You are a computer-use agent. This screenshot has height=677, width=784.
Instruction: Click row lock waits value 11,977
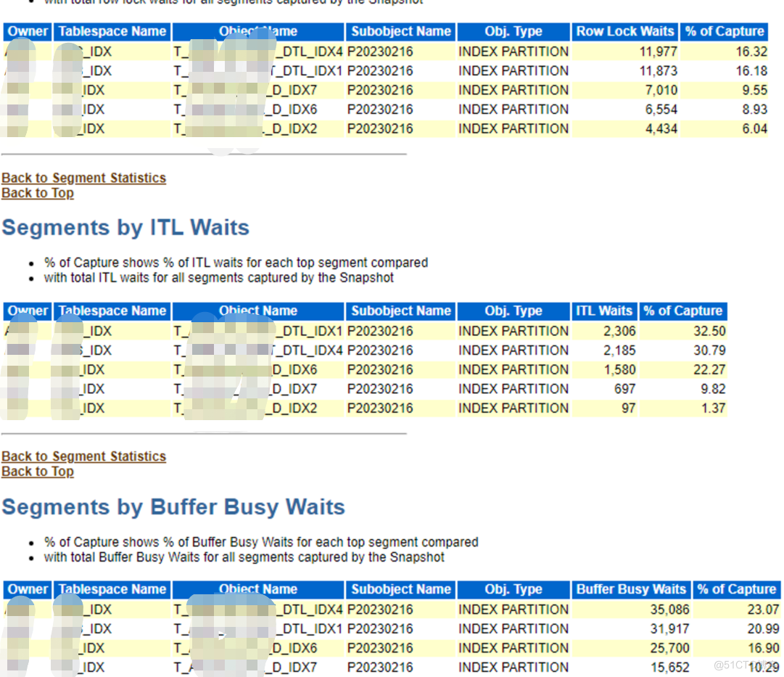658,52
